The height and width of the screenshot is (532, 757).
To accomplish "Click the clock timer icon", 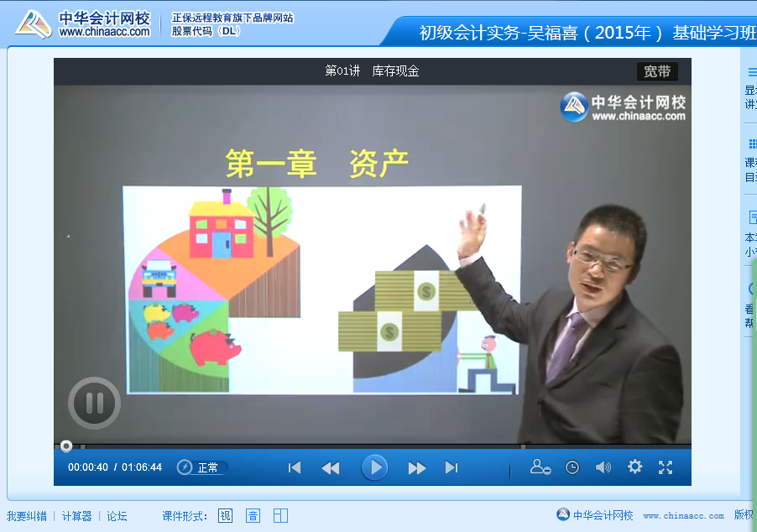I will click(x=572, y=467).
